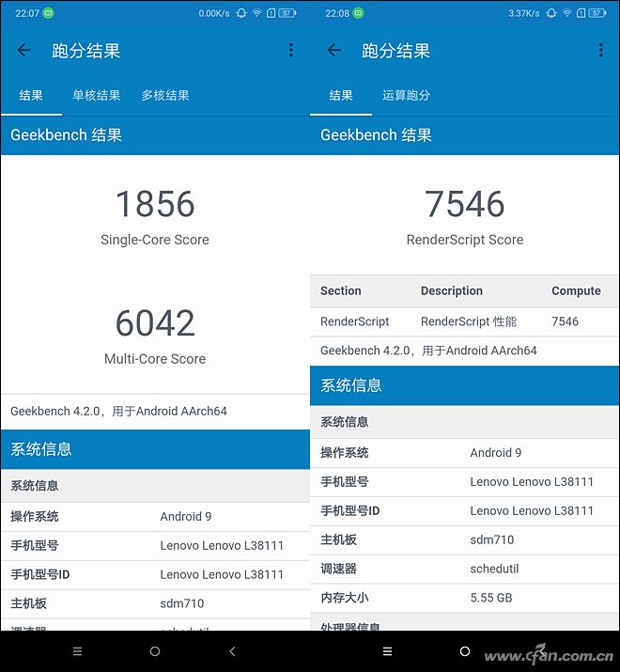Tap the Section column header
620x672 pixels.
[x=341, y=290]
